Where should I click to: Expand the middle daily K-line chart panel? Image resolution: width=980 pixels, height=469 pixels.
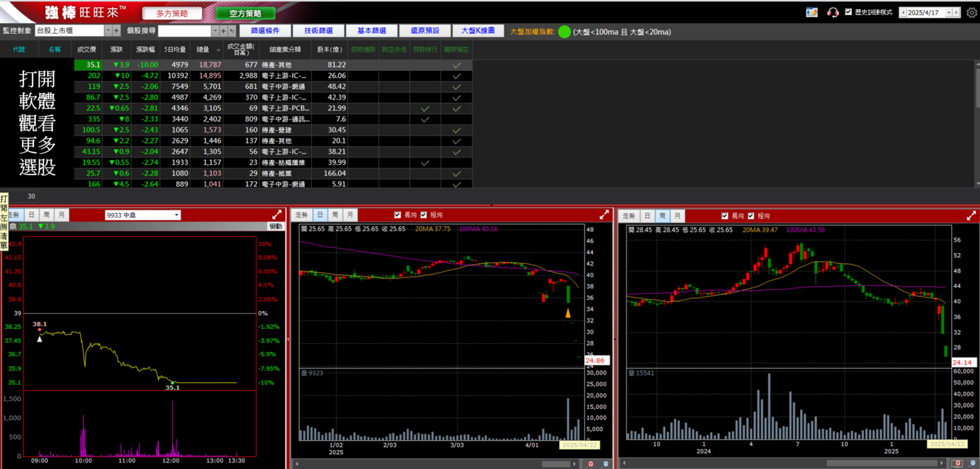tap(604, 214)
